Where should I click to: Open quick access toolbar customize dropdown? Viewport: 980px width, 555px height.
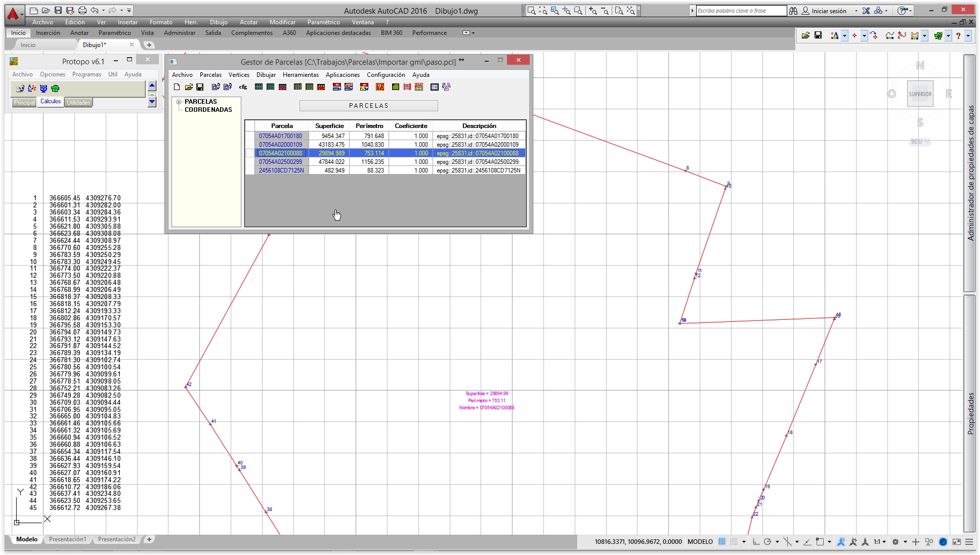pos(130,10)
